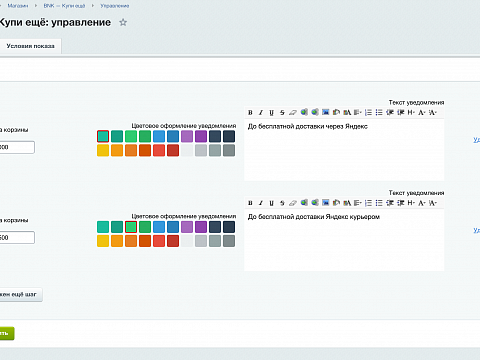The width and height of the screenshot is (480, 360).
Task: Click bulleted list icon in second editor toolbar
Action: click(x=379, y=203)
